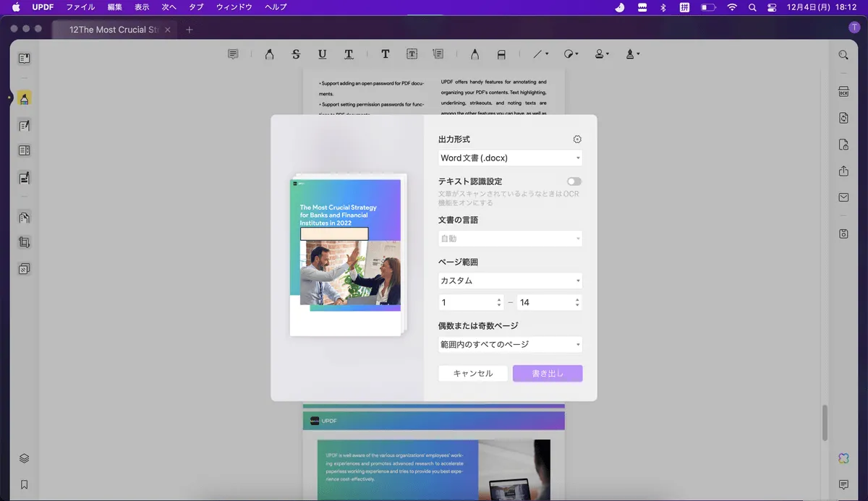Open the Crop Pages tool in sidebar
The height and width of the screenshot is (501, 868).
coord(24,243)
